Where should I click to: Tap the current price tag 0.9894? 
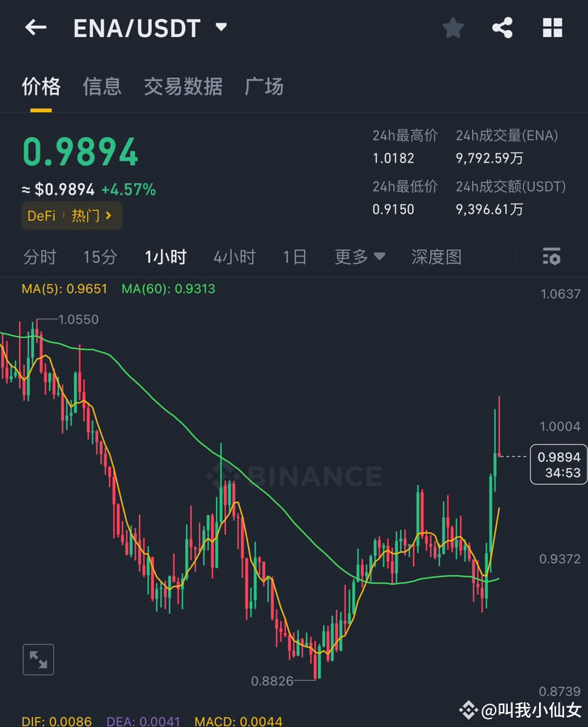558,464
